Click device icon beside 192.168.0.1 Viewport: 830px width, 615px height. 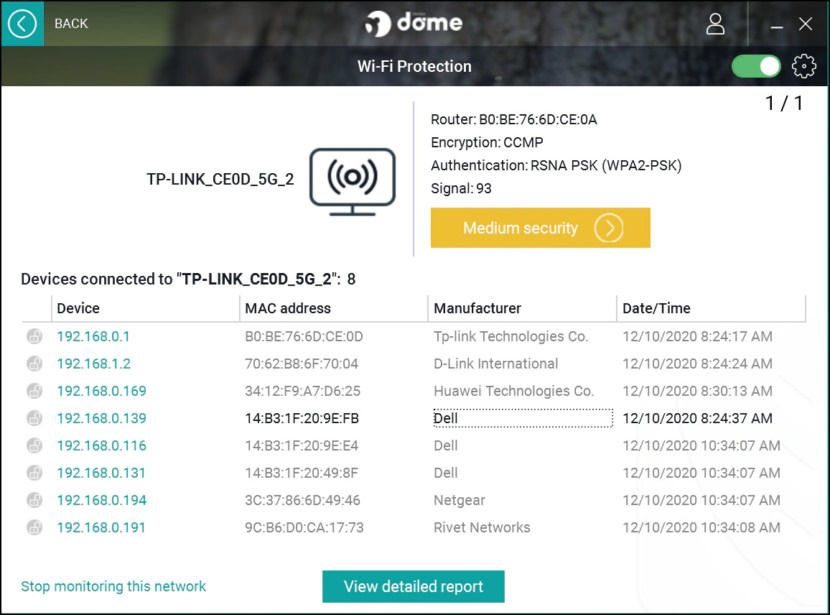point(34,337)
